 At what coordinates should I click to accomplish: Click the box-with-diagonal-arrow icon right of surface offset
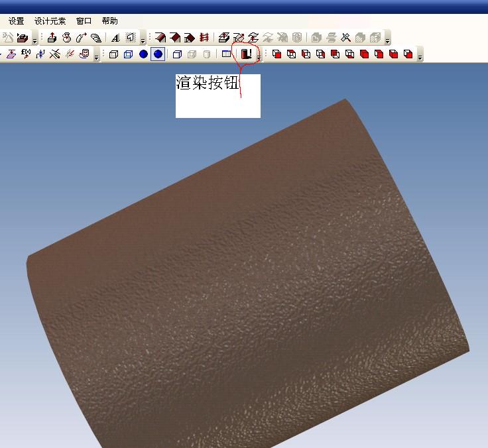point(239,38)
